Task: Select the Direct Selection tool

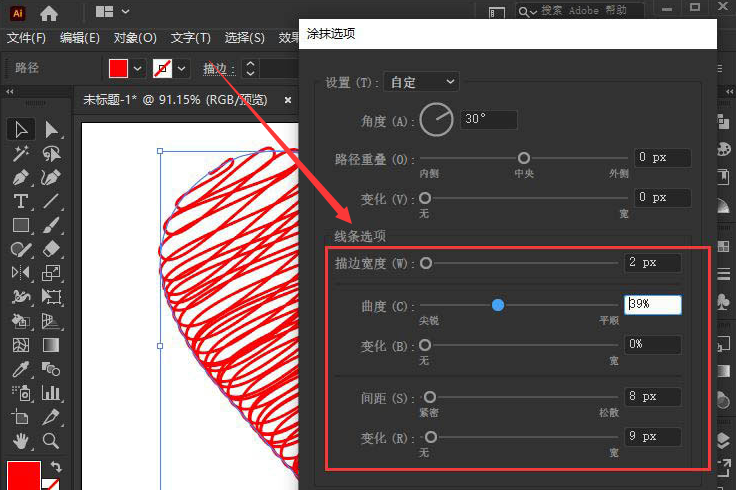Action: (x=51, y=130)
